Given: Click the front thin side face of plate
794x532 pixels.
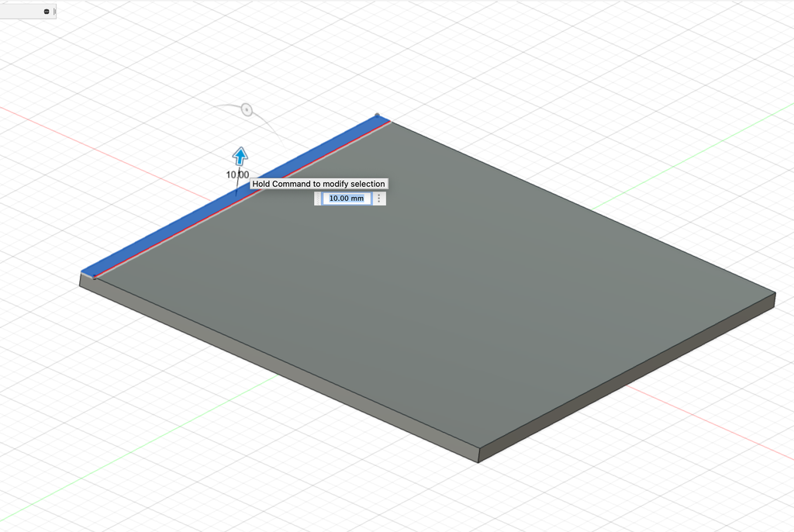Looking at the screenshot, I should 278,368.
